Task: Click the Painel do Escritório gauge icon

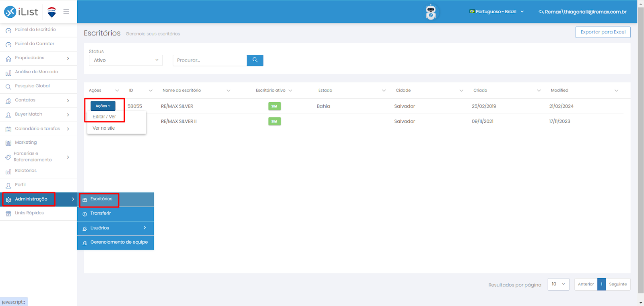Action: (x=8, y=30)
